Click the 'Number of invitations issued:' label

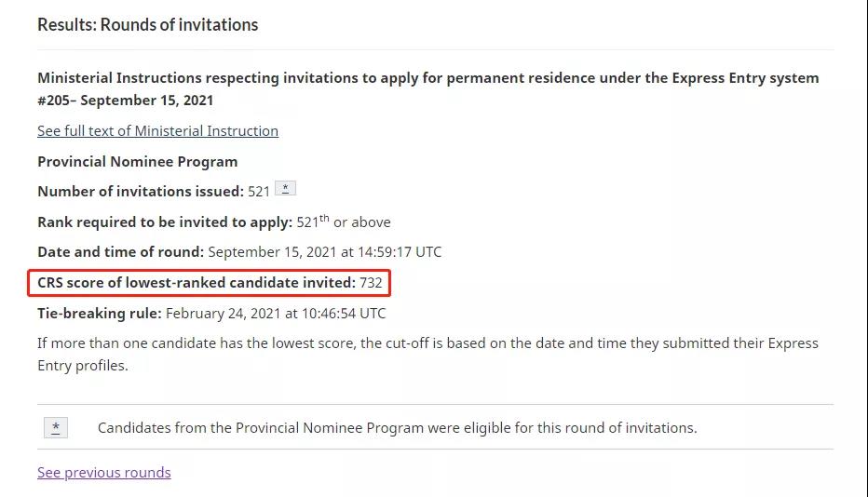click(x=141, y=192)
